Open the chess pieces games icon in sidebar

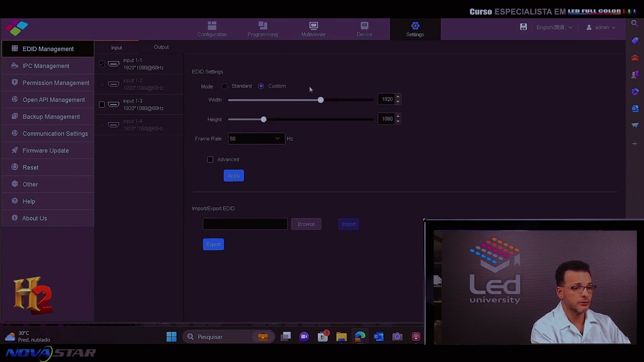tap(635, 75)
